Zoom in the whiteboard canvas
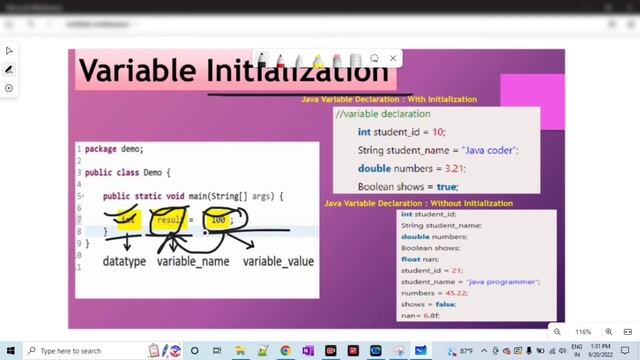 (x=609, y=332)
